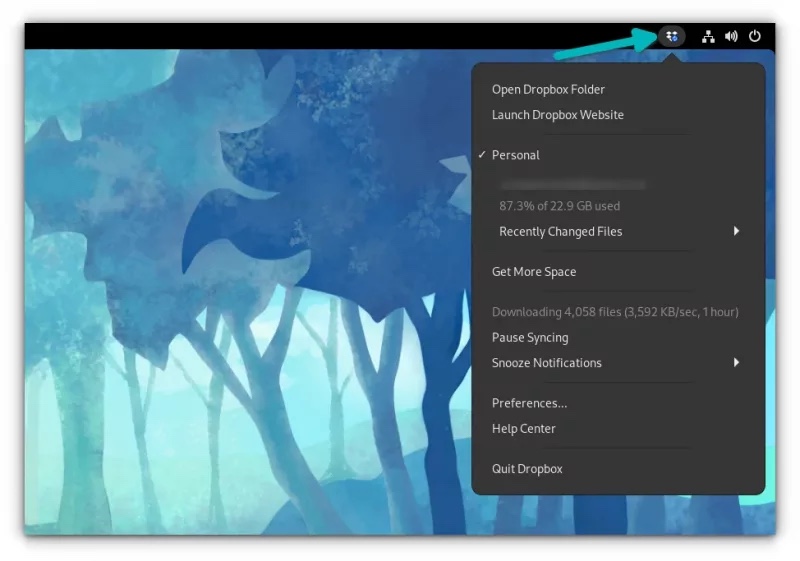
Task: Expand Recently Changed Files submenu
Action: pyautogui.click(x=618, y=232)
